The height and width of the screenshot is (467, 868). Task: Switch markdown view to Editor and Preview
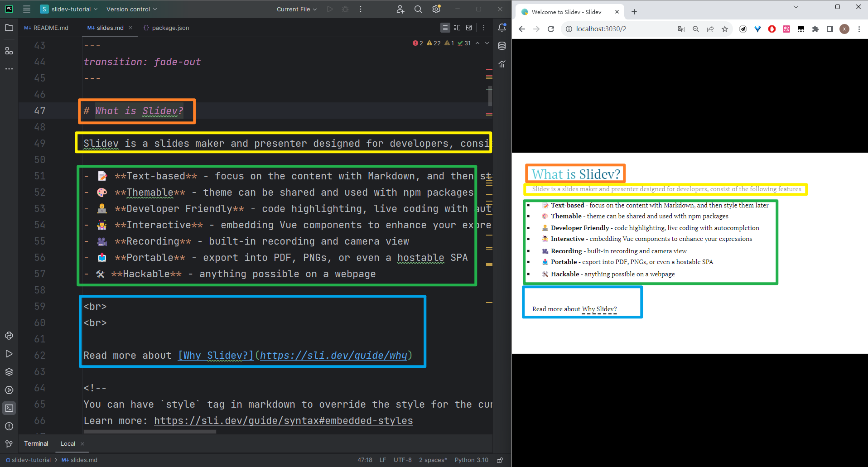457,28
